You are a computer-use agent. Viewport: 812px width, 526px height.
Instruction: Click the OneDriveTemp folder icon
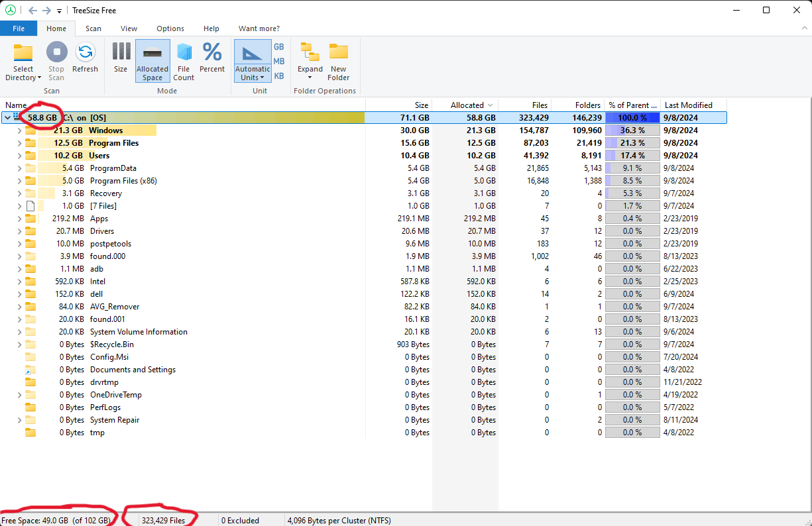[30, 395]
